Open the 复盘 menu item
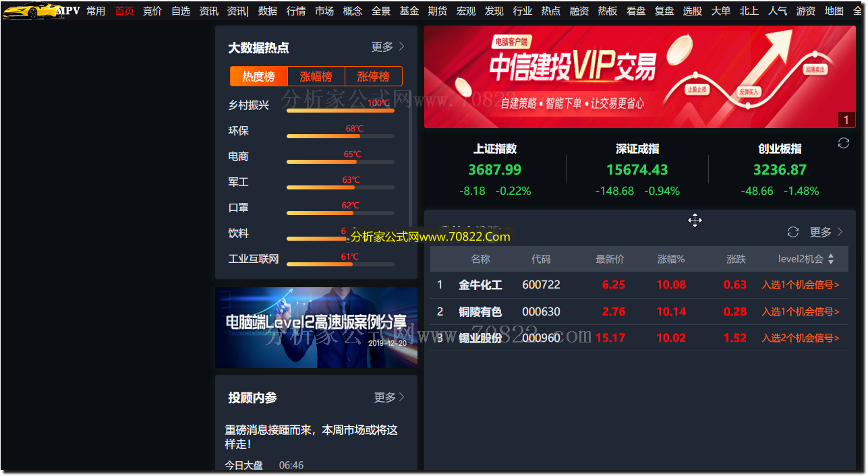868x476 pixels. [664, 11]
